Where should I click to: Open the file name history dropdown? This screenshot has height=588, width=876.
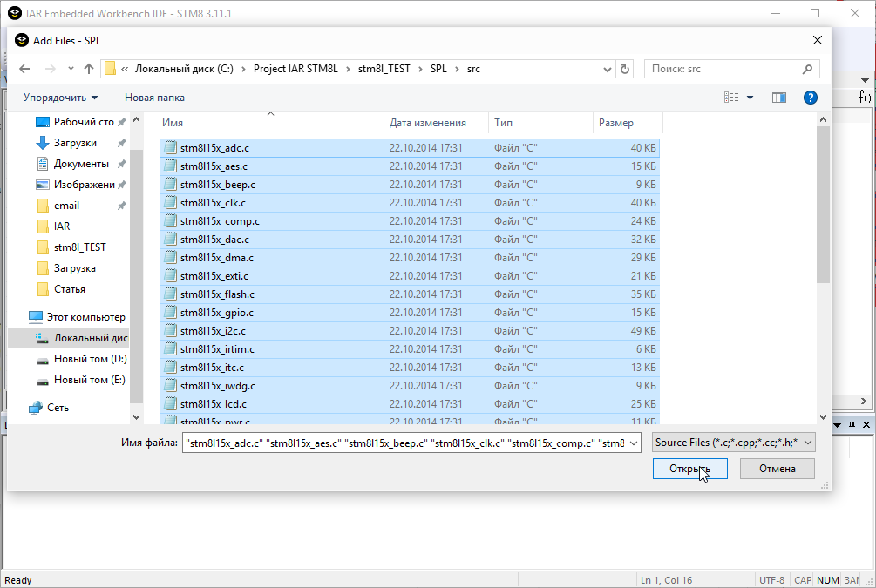click(634, 443)
